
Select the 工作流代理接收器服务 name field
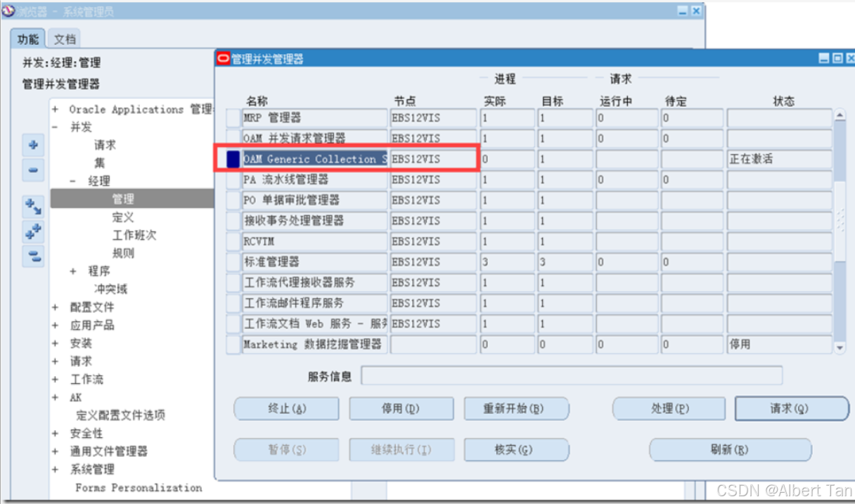click(x=314, y=283)
